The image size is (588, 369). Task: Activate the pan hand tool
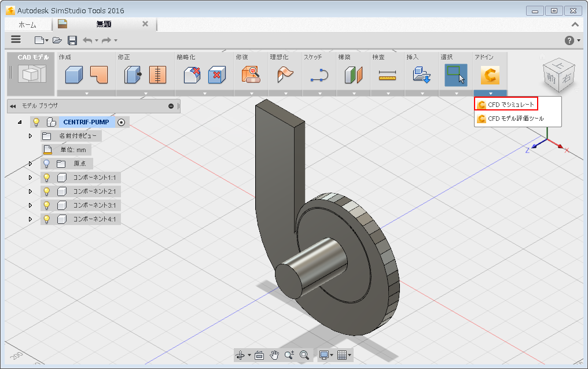tap(274, 355)
